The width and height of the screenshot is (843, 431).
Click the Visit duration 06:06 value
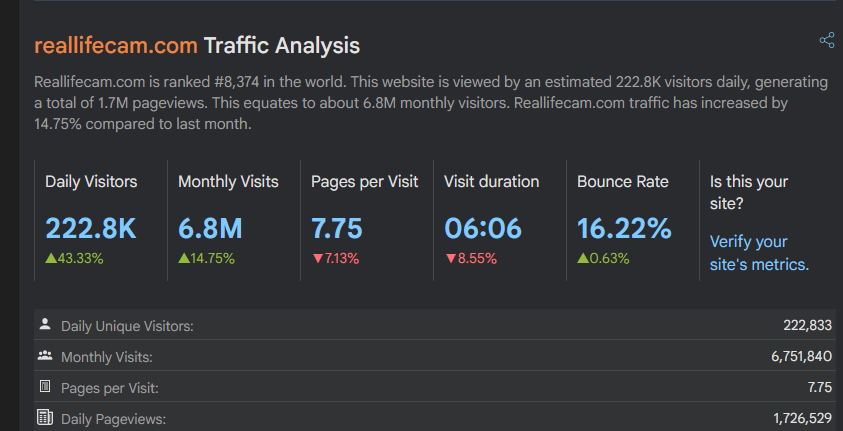(x=483, y=228)
